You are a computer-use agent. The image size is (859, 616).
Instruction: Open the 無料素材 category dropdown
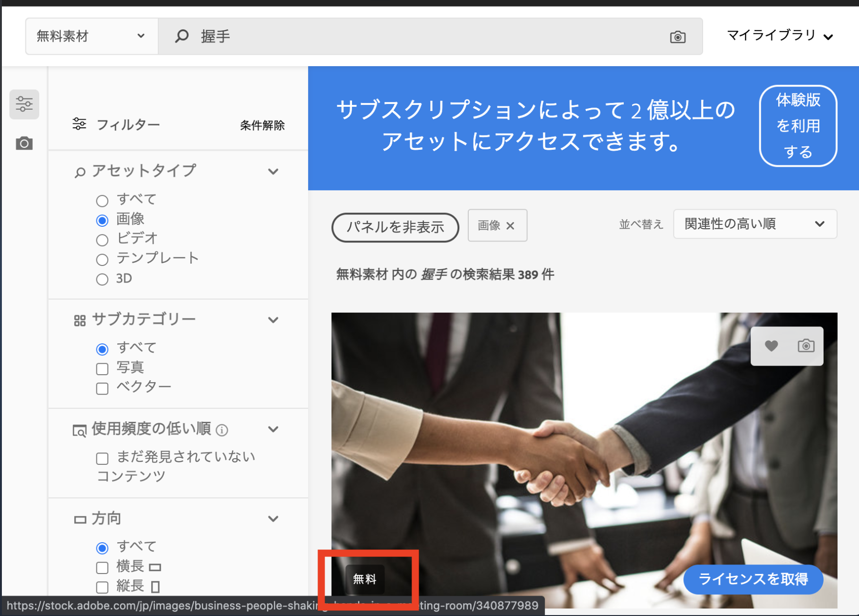(92, 36)
